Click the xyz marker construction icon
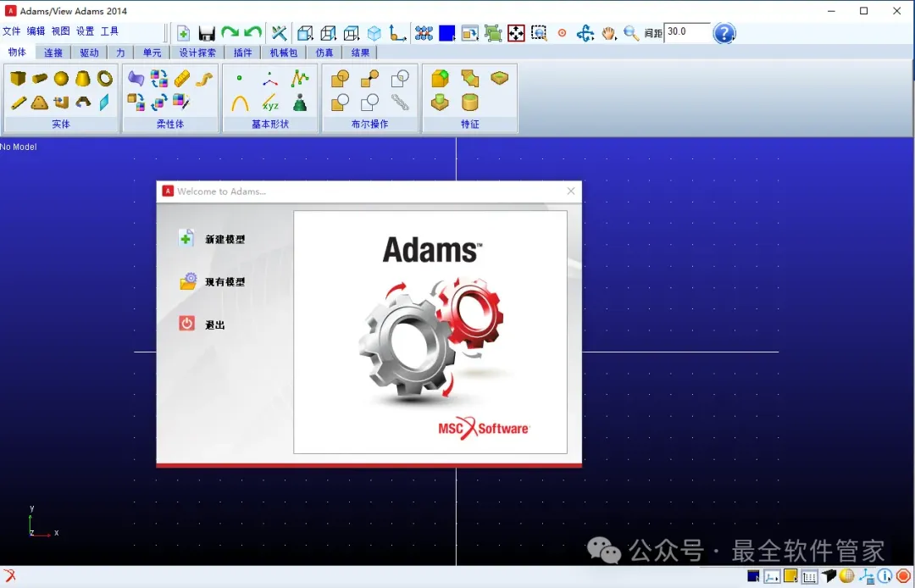 270,103
